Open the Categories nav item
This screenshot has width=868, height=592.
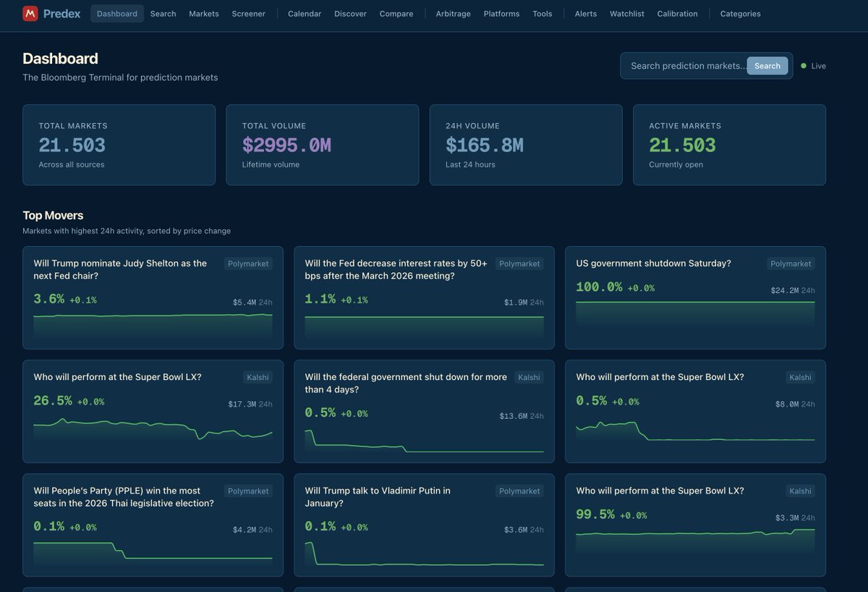click(x=741, y=14)
